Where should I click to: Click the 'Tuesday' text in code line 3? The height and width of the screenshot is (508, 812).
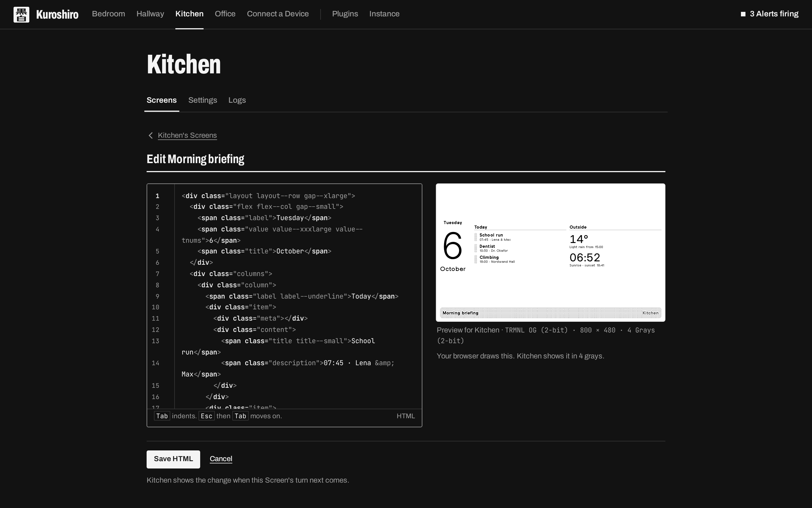click(290, 218)
